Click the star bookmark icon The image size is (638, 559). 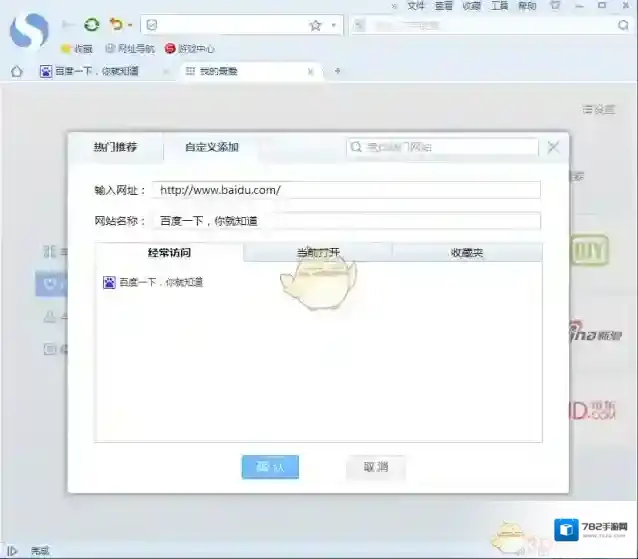click(x=315, y=26)
